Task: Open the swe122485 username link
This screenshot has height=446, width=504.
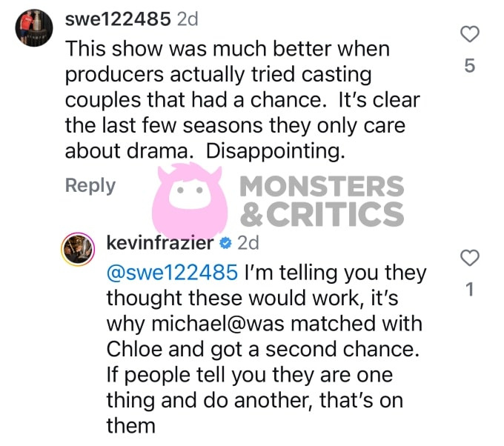Action: (118, 19)
